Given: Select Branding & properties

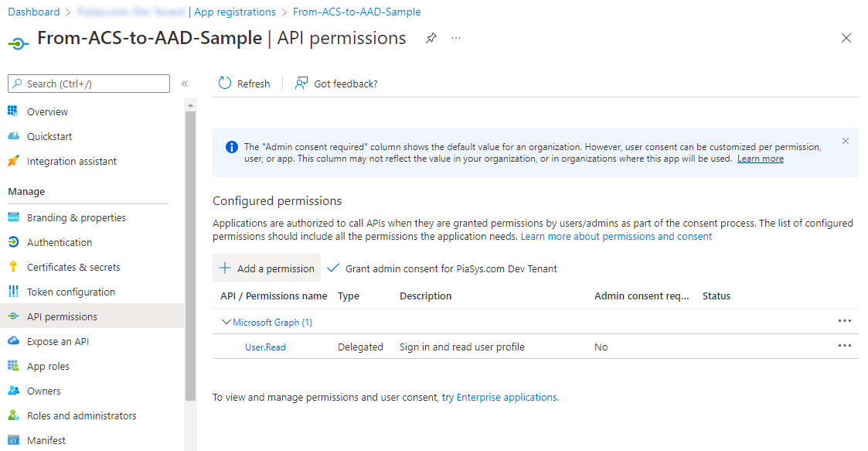Looking at the screenshot, I should coord(76,217).
